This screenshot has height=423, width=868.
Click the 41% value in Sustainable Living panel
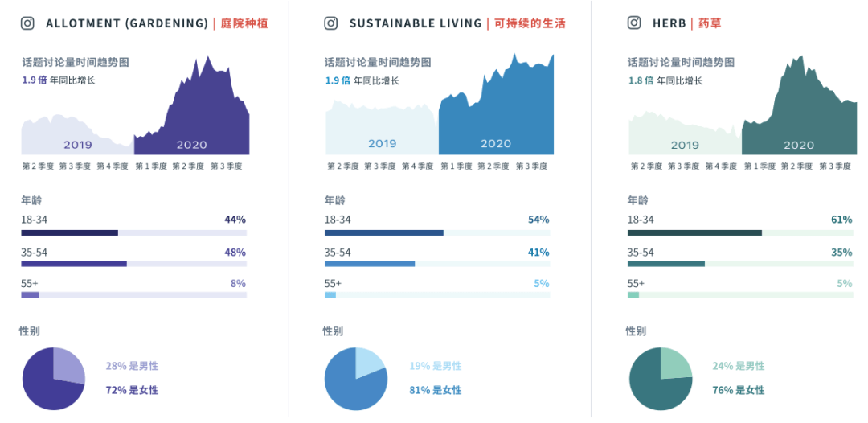538,253
